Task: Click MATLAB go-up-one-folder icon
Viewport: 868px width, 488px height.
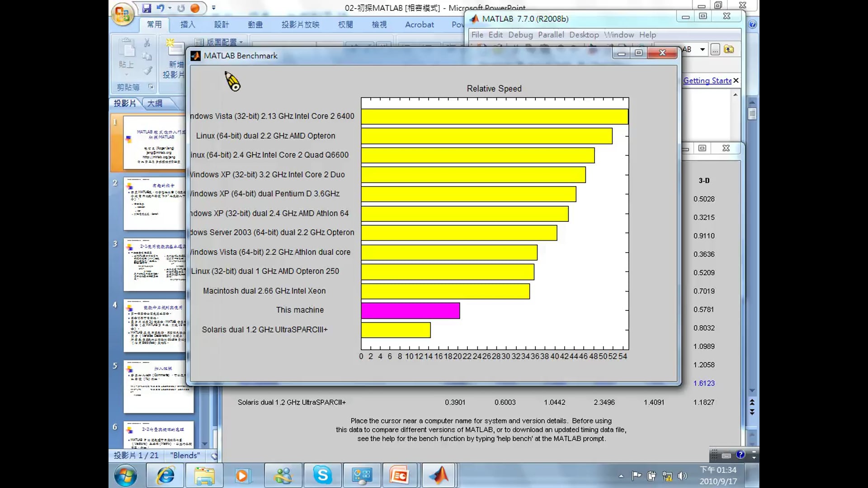Action: tap(729, 50)
